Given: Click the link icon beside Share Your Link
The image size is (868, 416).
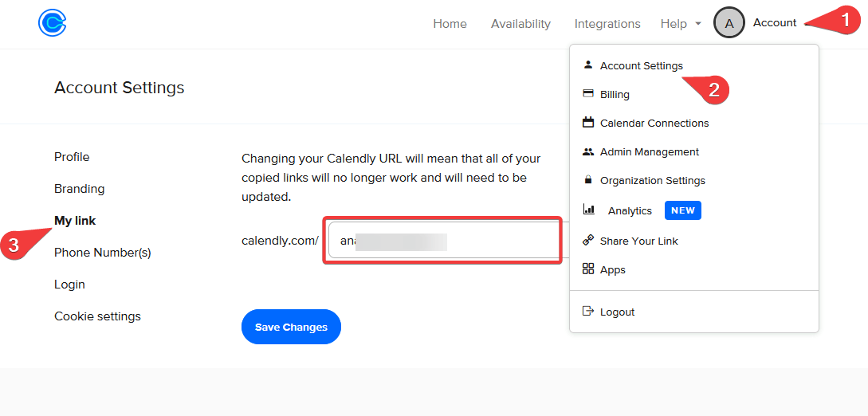Looking at the screenshot, I should coord(588,240).
